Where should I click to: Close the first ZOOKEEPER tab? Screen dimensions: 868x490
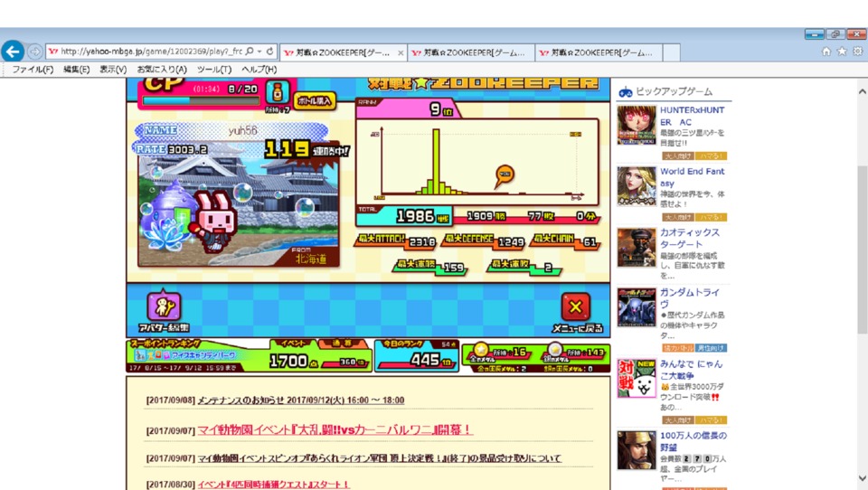[x=401, y=52]
